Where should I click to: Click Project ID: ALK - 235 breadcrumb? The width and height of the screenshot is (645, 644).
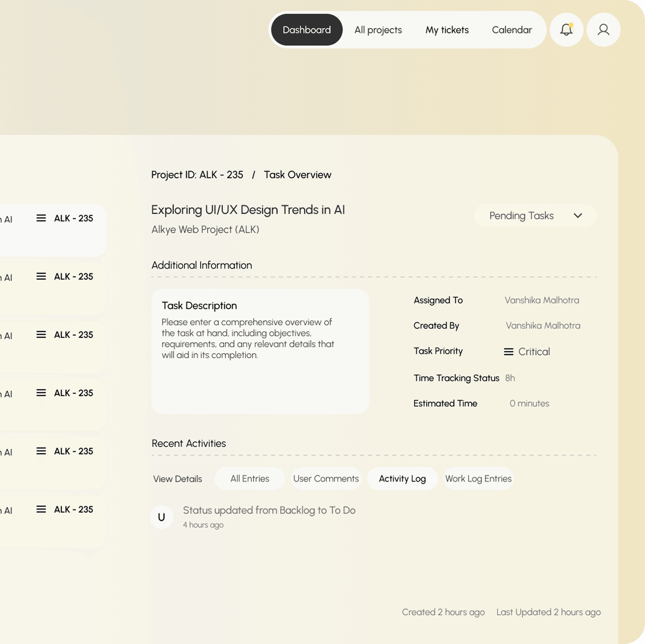[197, 175]
